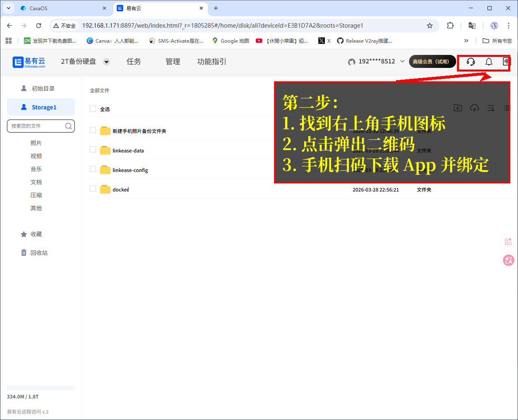Screen dimensions: 518x420
Task: Open customer support headset icon
Action: point(470,62)
